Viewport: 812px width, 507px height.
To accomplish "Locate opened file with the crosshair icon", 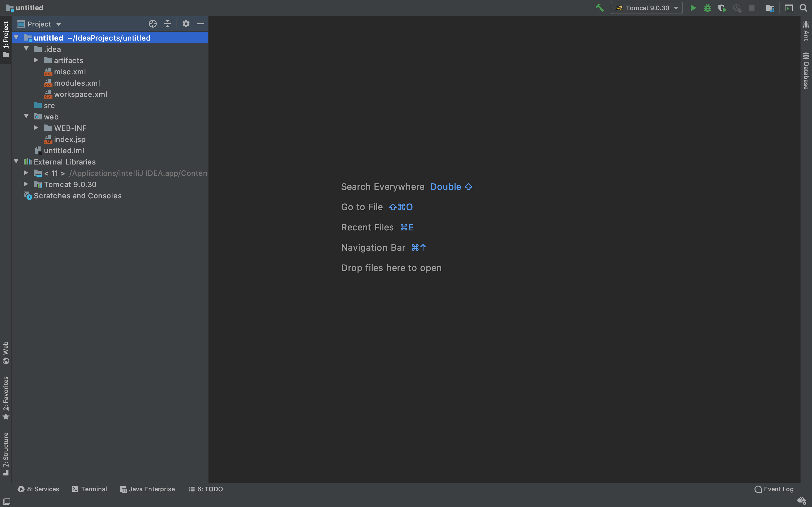I will click(x=153, y=24).
